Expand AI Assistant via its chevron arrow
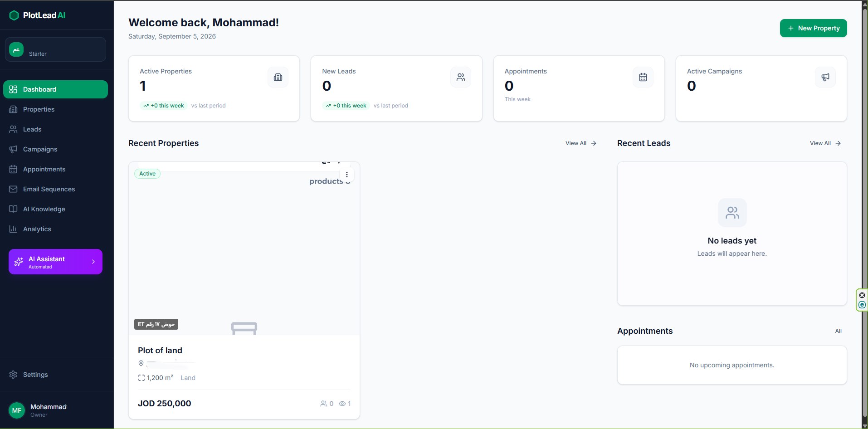The width and height of the screenshot is (868, 429). [93, 262]
